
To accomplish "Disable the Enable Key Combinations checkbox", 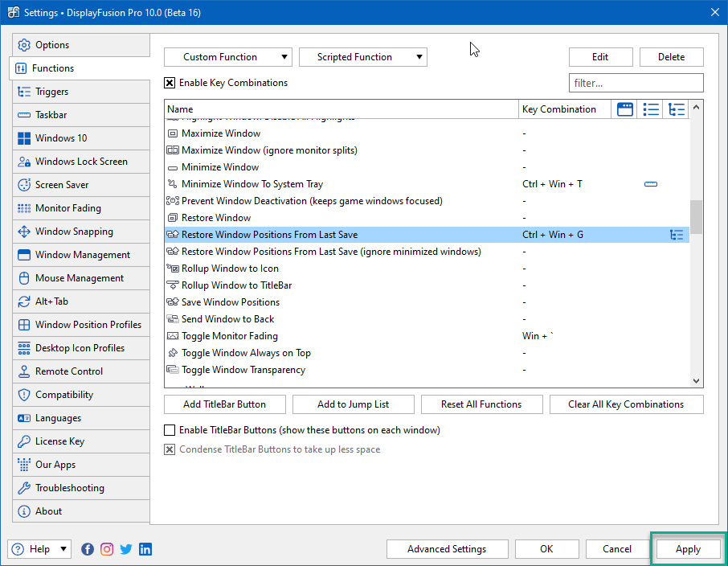I will (170, 83).
